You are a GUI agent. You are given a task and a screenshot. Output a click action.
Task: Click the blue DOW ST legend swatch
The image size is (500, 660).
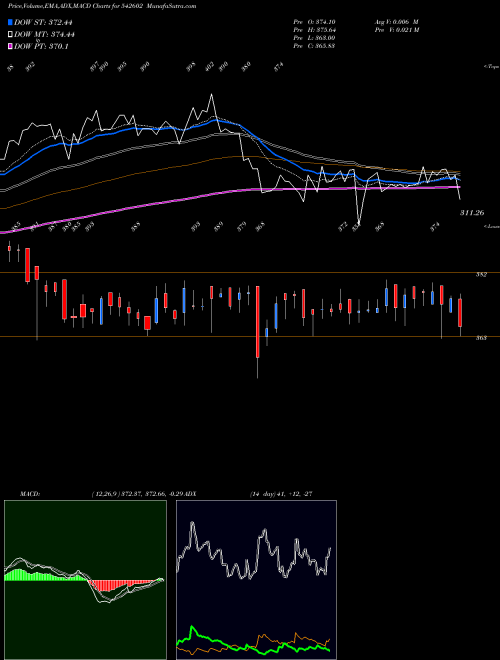(10, 22)
